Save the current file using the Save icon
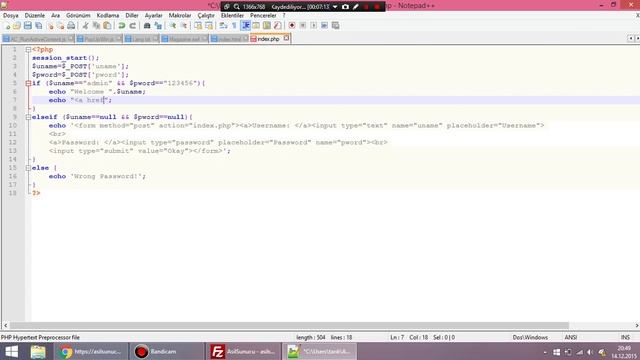This screenshot has width=640, height=360. [28, 26]
